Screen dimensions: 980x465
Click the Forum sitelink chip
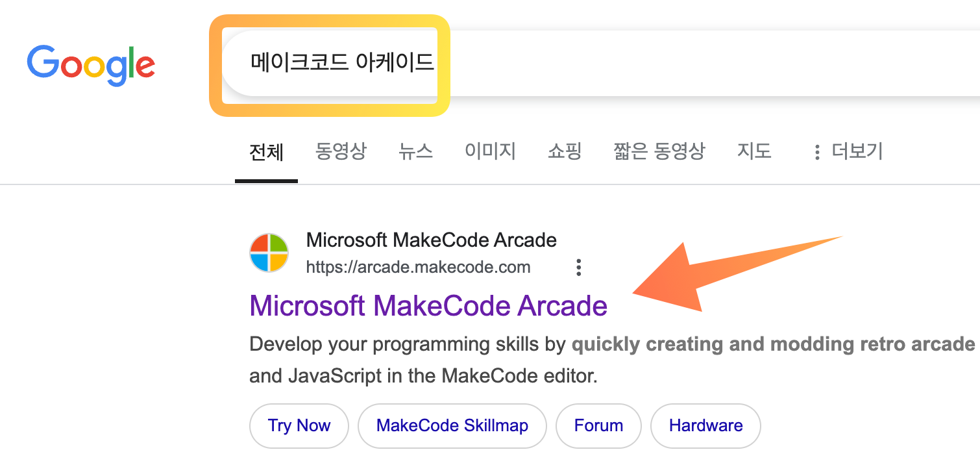(x=598, y=426)
